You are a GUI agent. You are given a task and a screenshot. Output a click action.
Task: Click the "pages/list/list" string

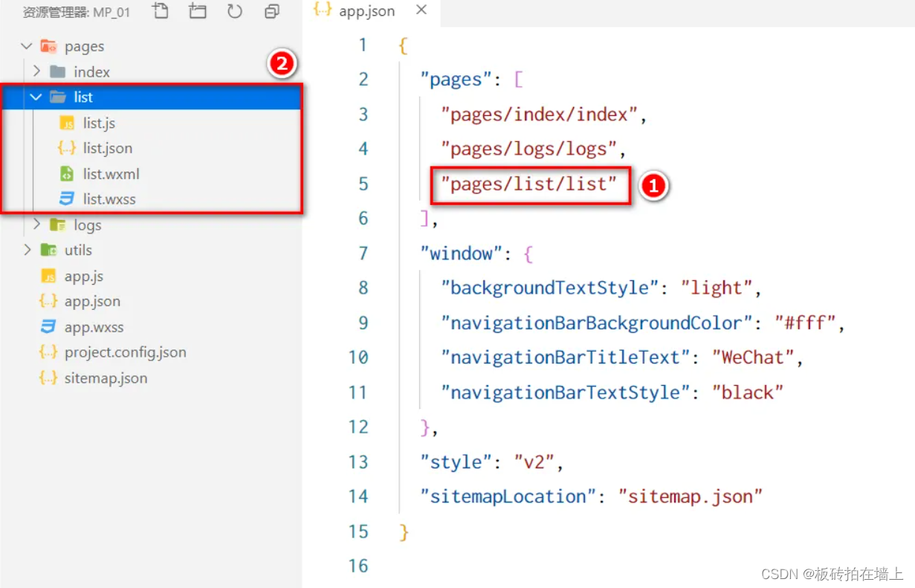click(x=529, y=184)
